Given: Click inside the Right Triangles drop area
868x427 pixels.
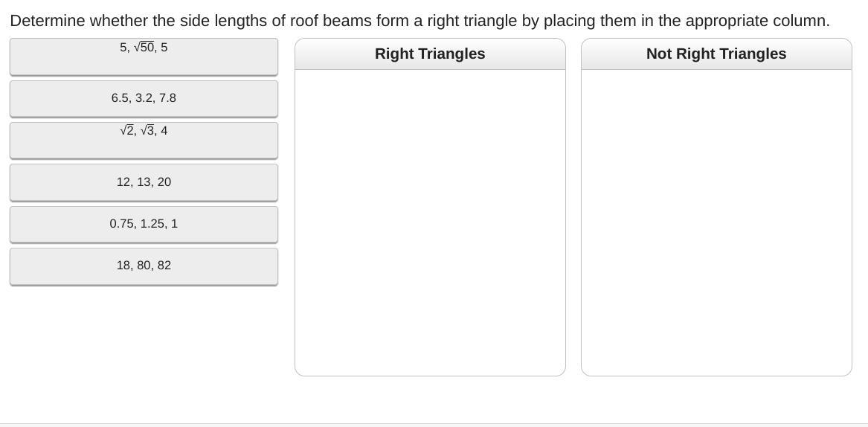Looking at the screenshot, I should point(430,222).
